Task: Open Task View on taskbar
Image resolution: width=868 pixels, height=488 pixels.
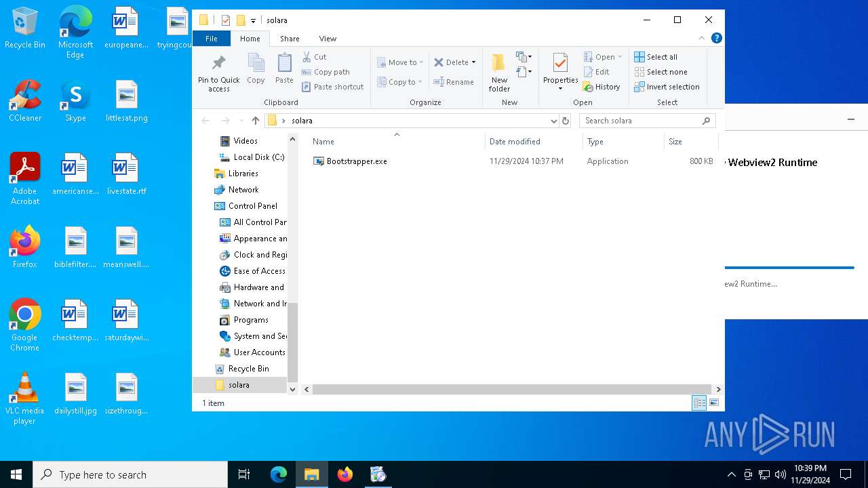Action: tap(244, 474)
